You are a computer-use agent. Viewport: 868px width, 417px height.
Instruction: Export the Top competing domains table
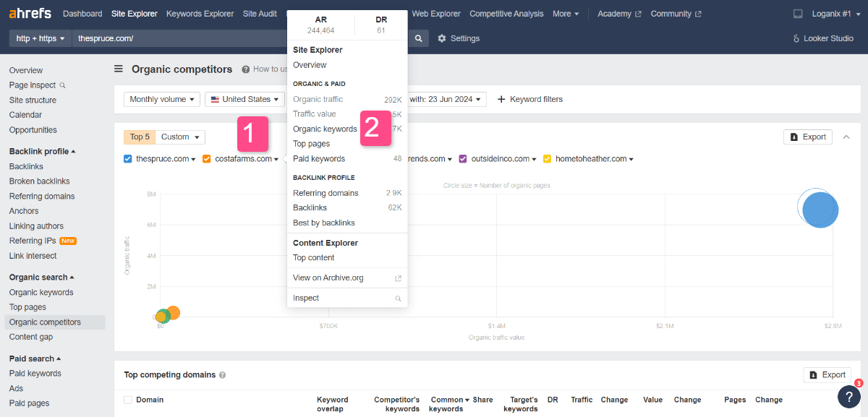pyautogui.click(x=827, y=375)
